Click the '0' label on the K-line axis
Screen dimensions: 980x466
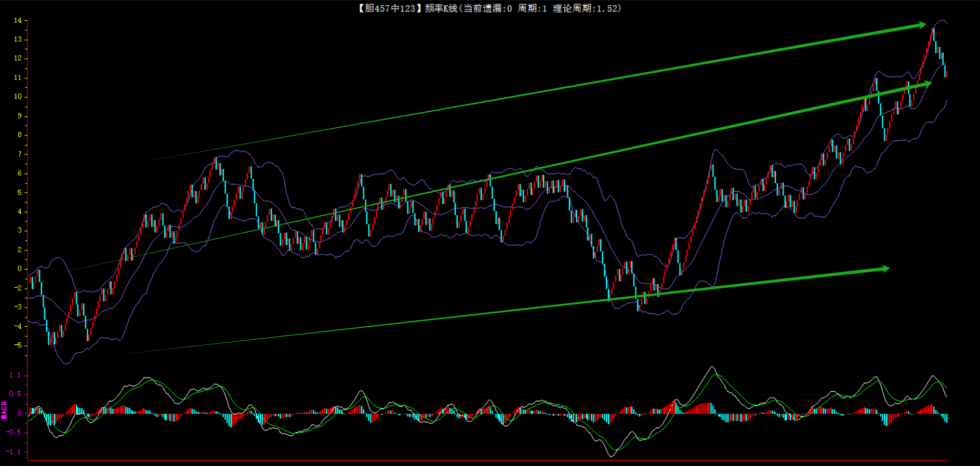click(x=20, y=269)
